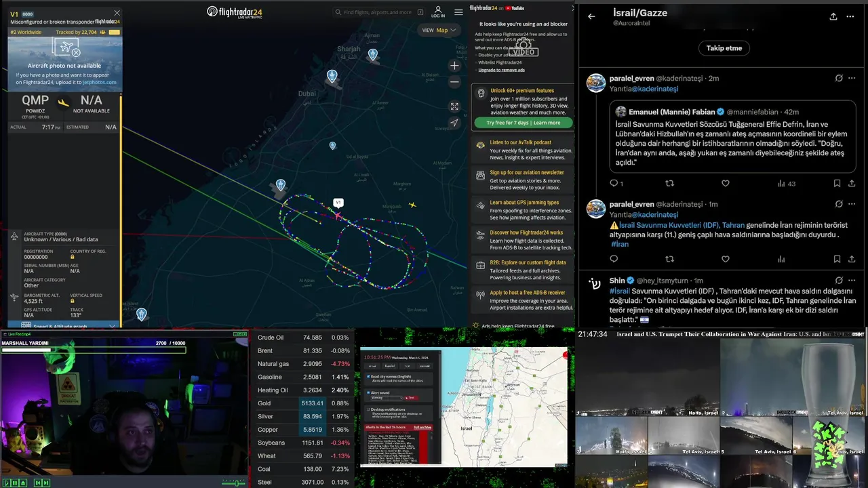Click the Flightradar24 logo
868x488 pixels.
(x=234, y=12)
